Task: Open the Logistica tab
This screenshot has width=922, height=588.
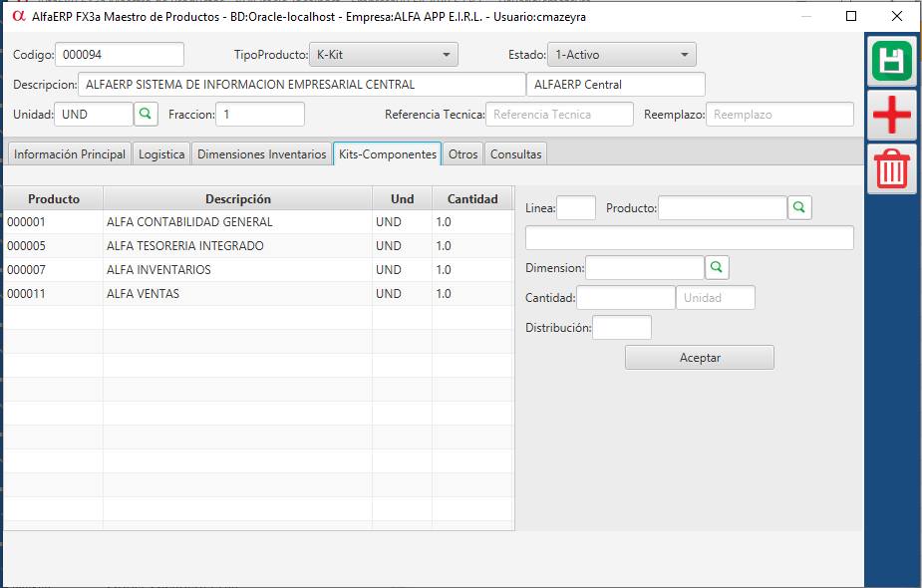Action: [x=161, y=154]
